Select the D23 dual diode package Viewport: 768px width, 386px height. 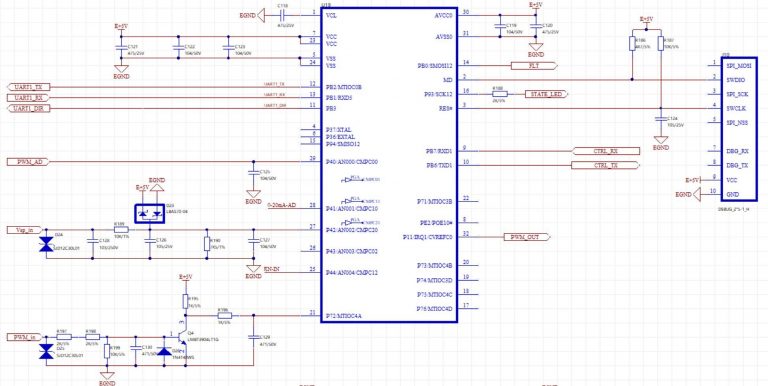(x=150, y=214)
